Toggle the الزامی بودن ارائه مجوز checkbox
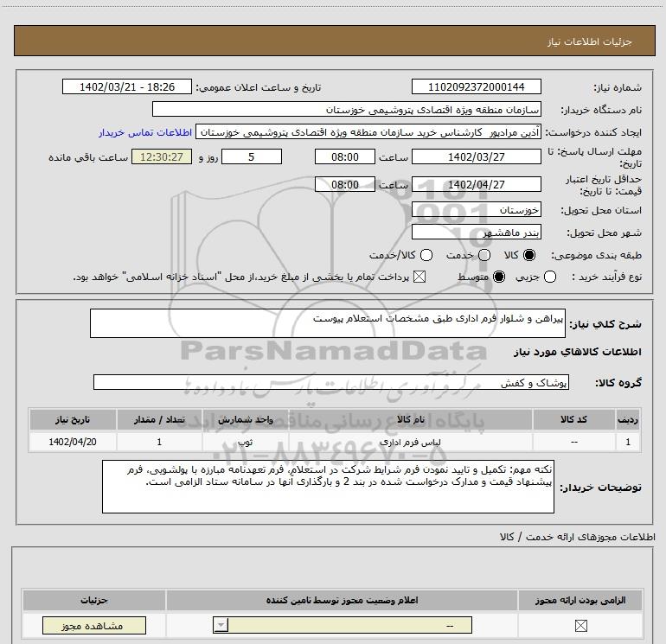This screenshot has width=666, height=644. [580, 625]
